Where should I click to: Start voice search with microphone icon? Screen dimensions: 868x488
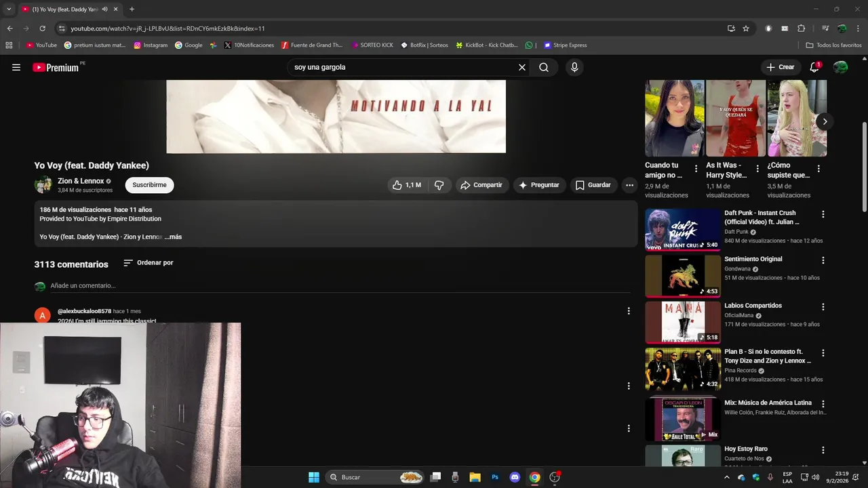tap(574, 67)
